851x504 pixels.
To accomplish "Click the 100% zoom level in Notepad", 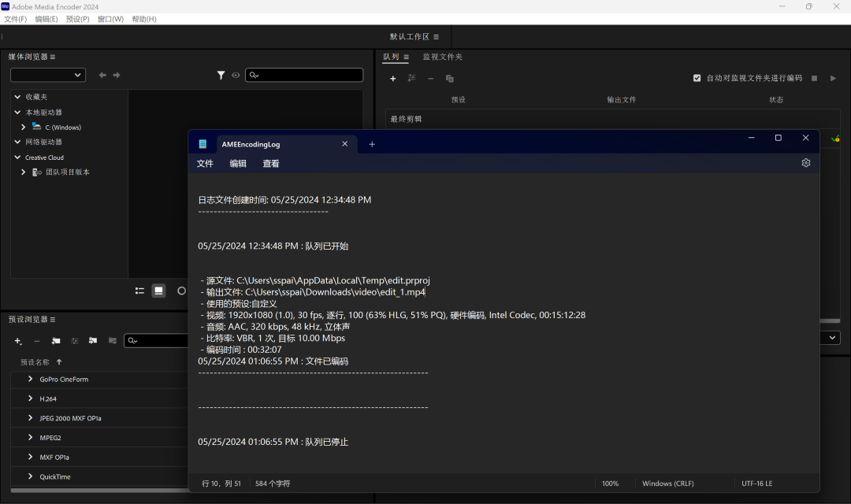I will tap(610, 484).
